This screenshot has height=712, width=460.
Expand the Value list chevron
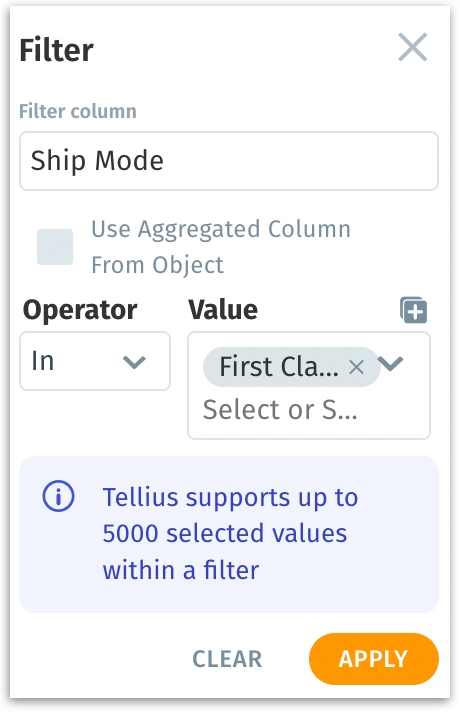point(391,363)
